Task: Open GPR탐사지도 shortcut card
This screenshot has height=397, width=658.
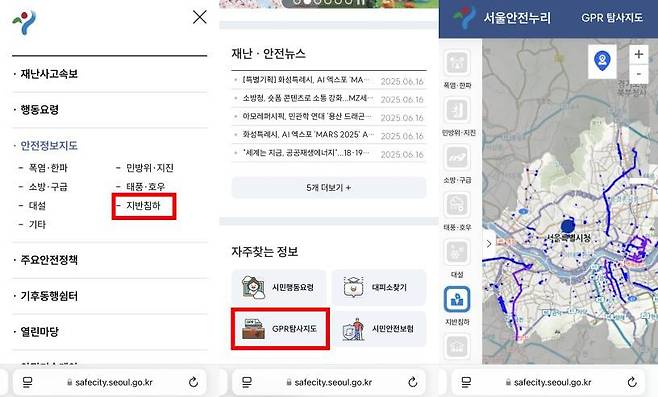Action: pos(280,329)
